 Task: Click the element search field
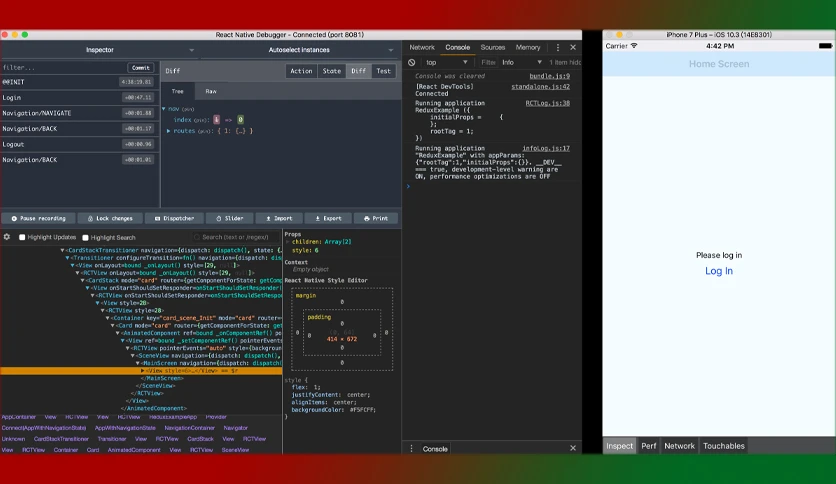pos(235,237)
